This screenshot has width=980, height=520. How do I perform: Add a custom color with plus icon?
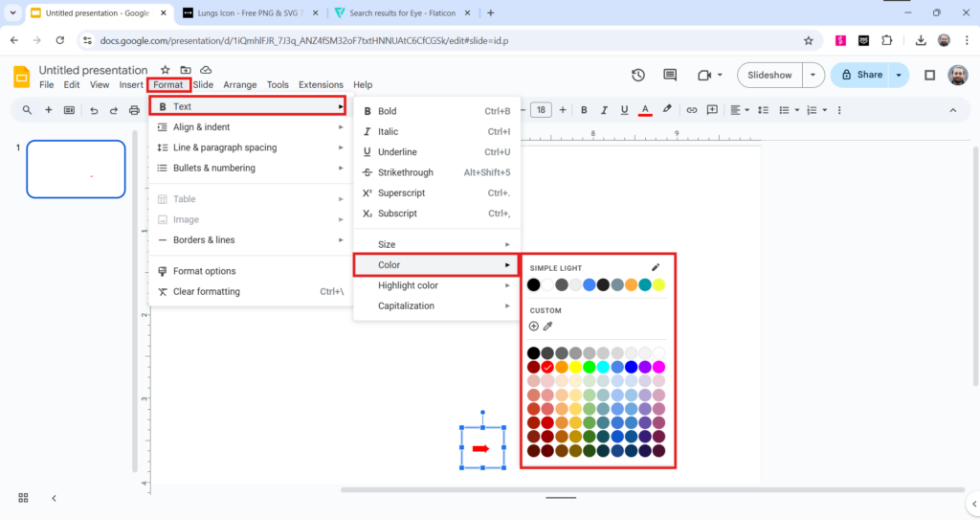pos(534,327)
